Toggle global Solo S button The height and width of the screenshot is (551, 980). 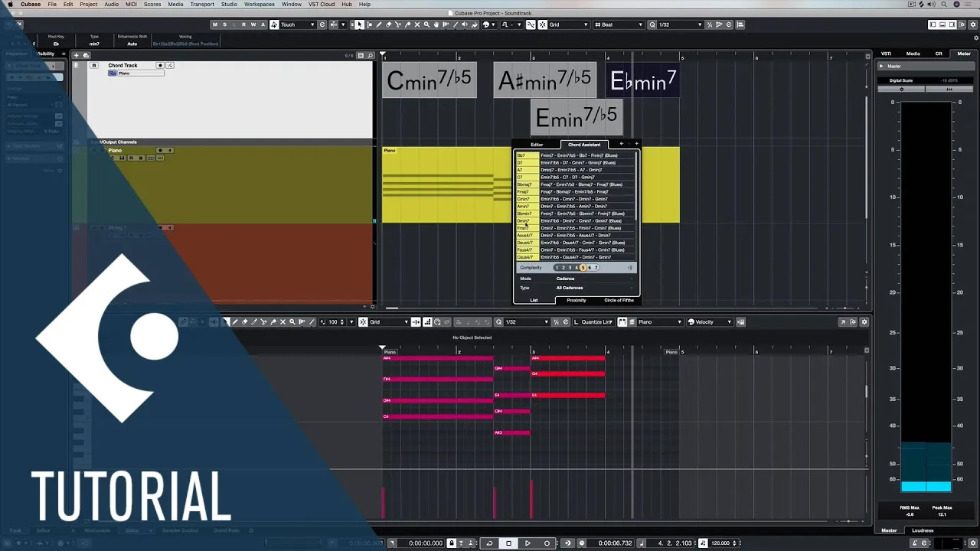(224, 24)
